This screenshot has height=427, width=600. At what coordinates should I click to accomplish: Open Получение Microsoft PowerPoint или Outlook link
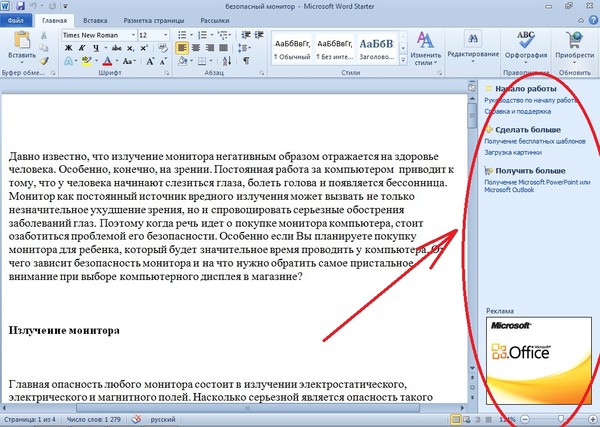(537, 186)
